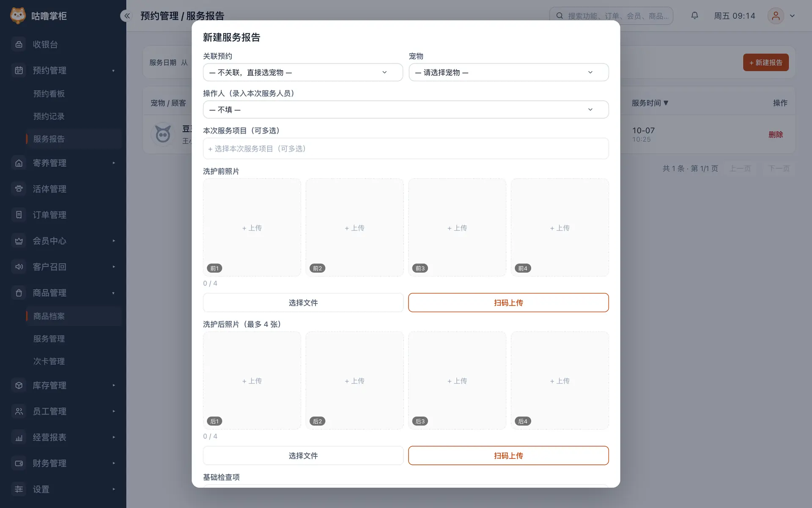Click the top search box
Screen dimensions: 812x508
(x=611, y=16)
